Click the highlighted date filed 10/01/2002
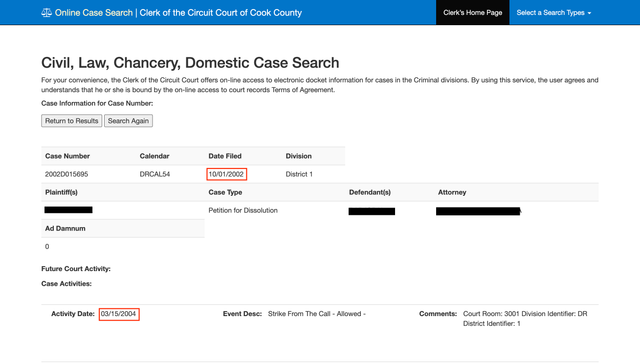Viewport: 640px width, 364px height. pos(227,174)
